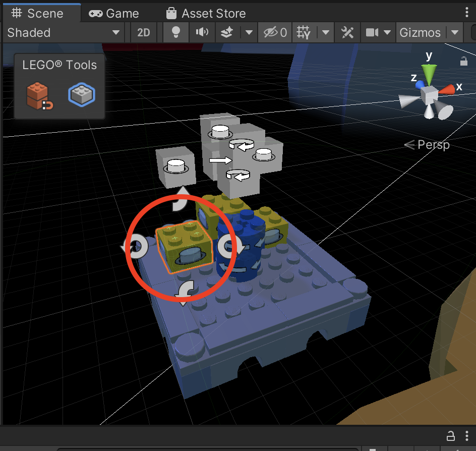Toggle Persp projection label
Screen dimensions: 476x451
428,145
